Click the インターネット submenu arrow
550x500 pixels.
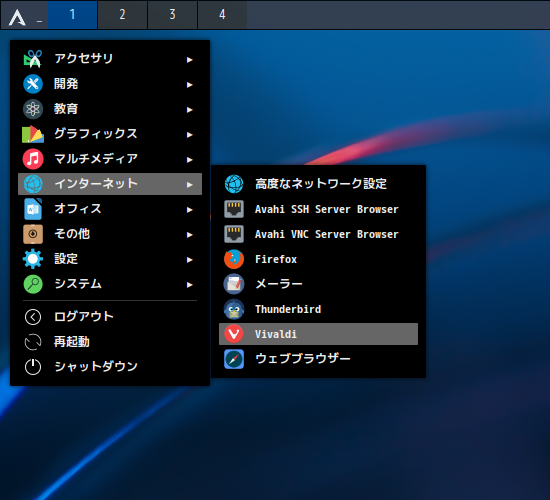(x=189, y=185)
